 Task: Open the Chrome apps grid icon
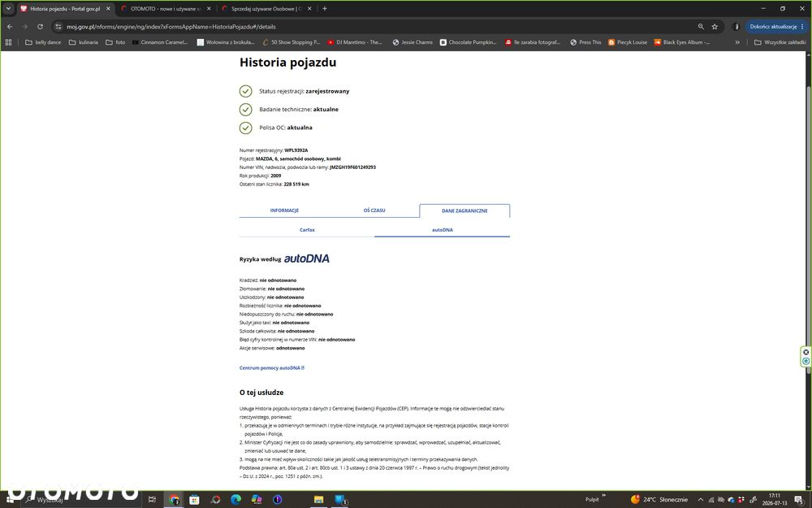pyautogui.click(x=8, y=42)
